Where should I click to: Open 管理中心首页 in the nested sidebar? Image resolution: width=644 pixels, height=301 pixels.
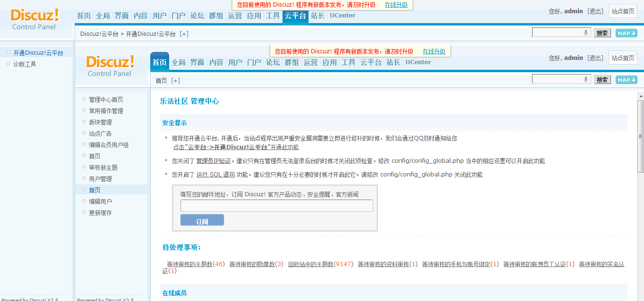coord(106,100)
